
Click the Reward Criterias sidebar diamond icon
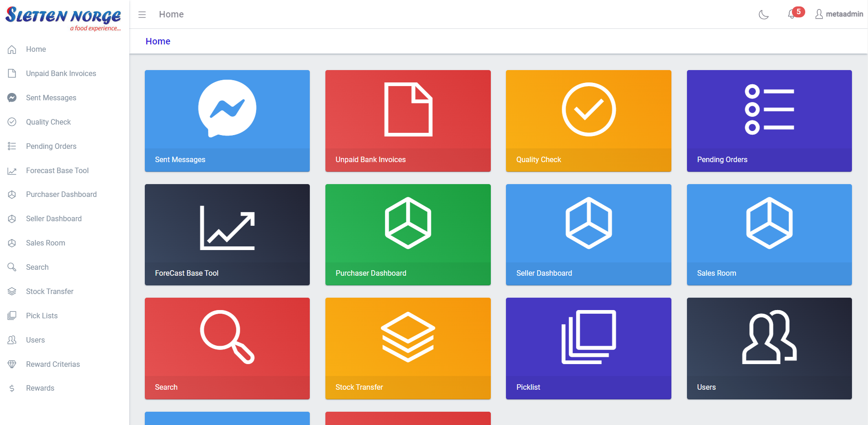[12, 364]
